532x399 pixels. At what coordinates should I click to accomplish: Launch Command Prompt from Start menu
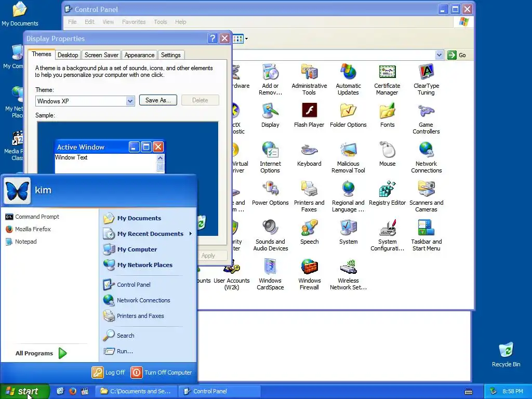32,217
